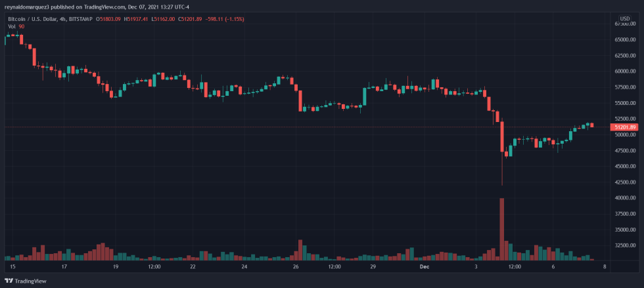Click the 35000.00 price axis label
The image size is (644, 288).
(x=625, y=230)
